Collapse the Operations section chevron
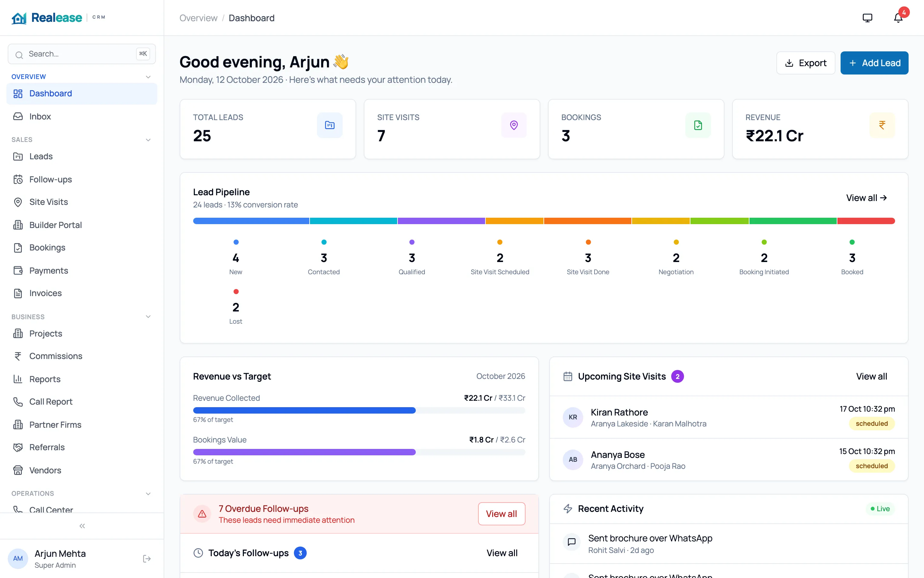Screen dimensions: 924x578 pos(148,494)
